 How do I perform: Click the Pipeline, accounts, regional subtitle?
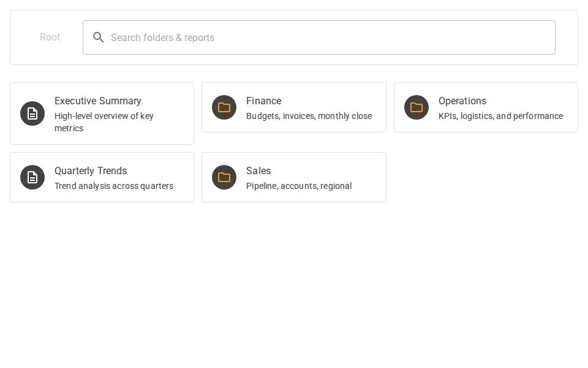point(299,186)
